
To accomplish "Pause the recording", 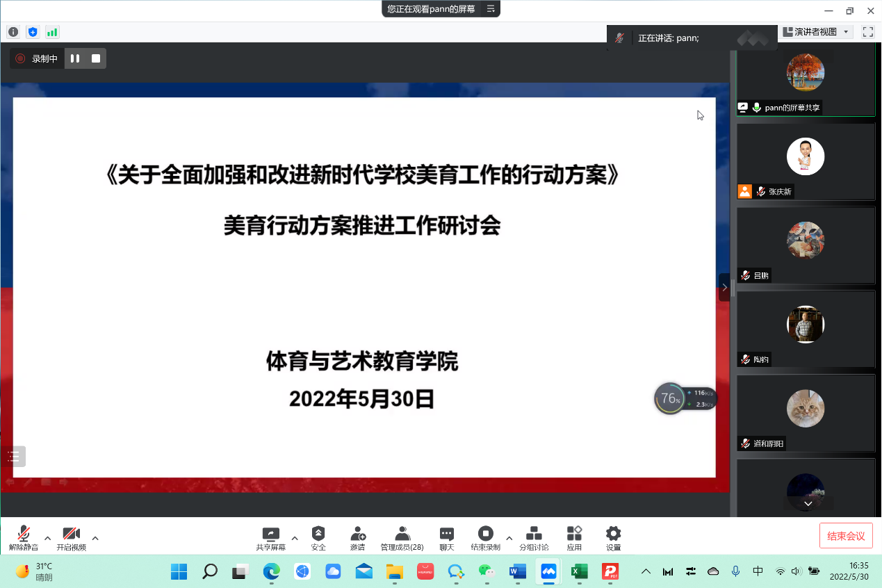I will click(75, 58).
